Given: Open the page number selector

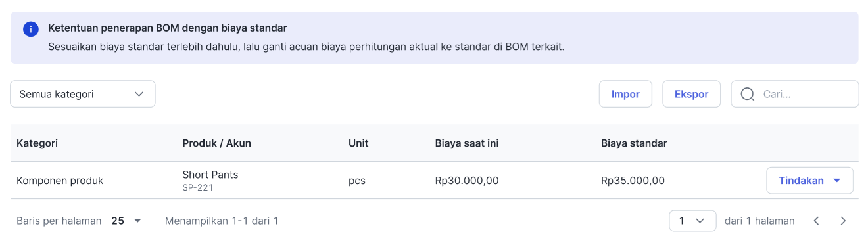Looking at the screenshot, I should click(x=692, y=221).
